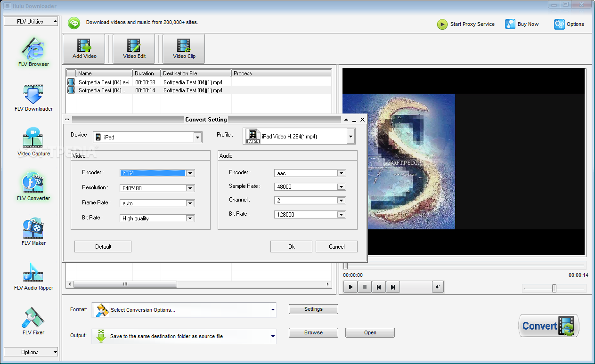Open the Sample Rate 48000 dropdown
The width and height of the screenshot is (595, 364).
click(341, 187)
